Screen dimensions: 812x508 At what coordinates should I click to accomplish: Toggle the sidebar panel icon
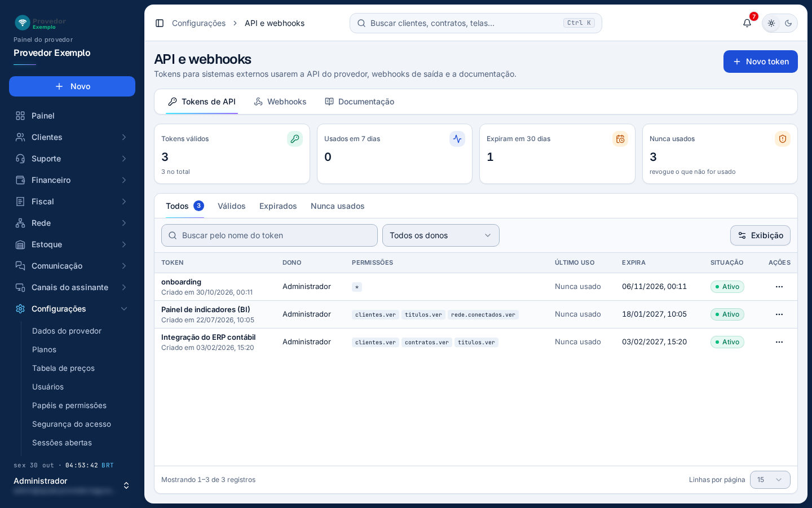pos(160,23)
